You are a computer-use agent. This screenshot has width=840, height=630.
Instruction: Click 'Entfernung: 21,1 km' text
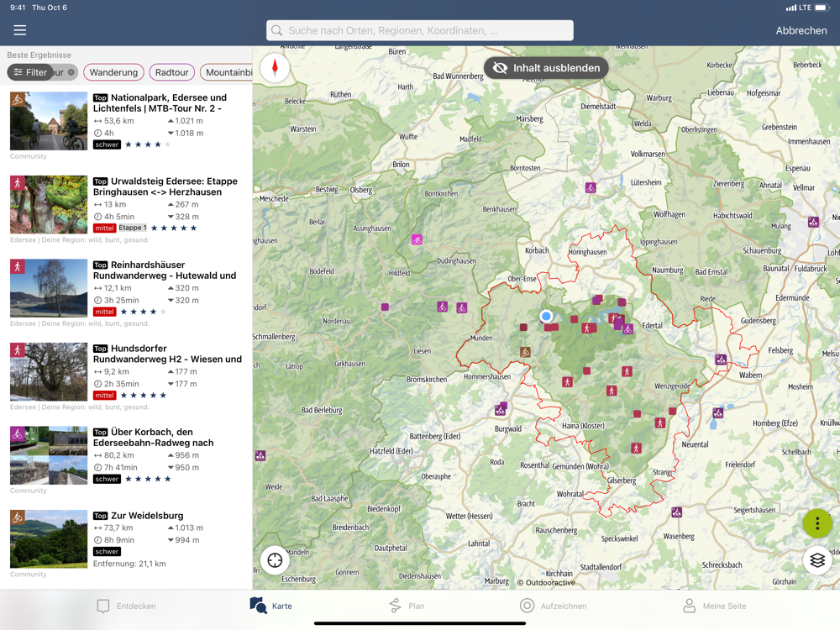tap(129, 564)
